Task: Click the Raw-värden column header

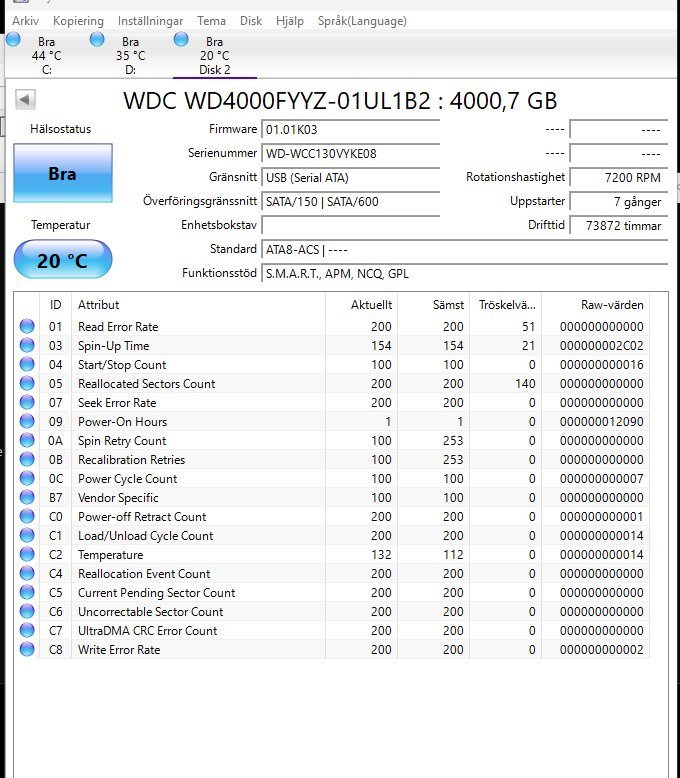Action: click(596, 305)
